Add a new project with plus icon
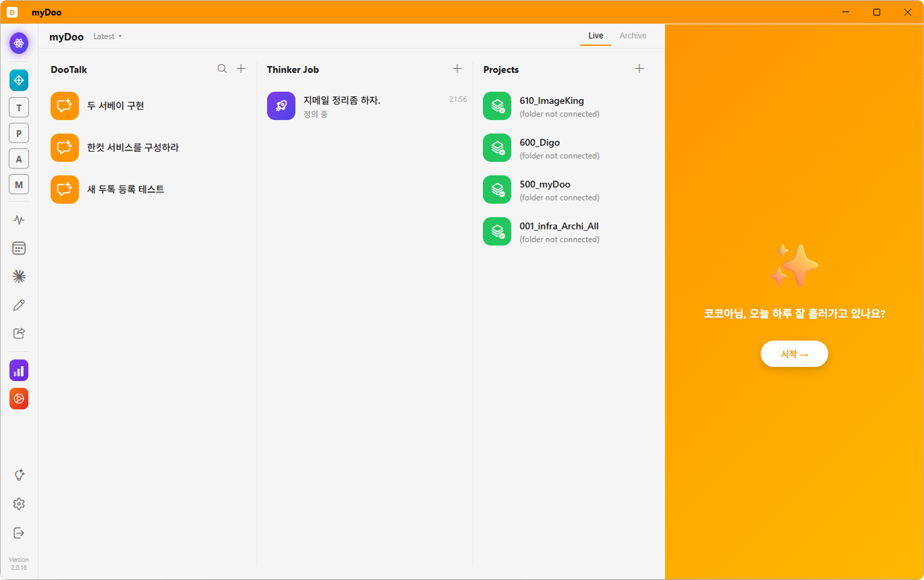This screenshot has height=580, width=924. [639, 69]
